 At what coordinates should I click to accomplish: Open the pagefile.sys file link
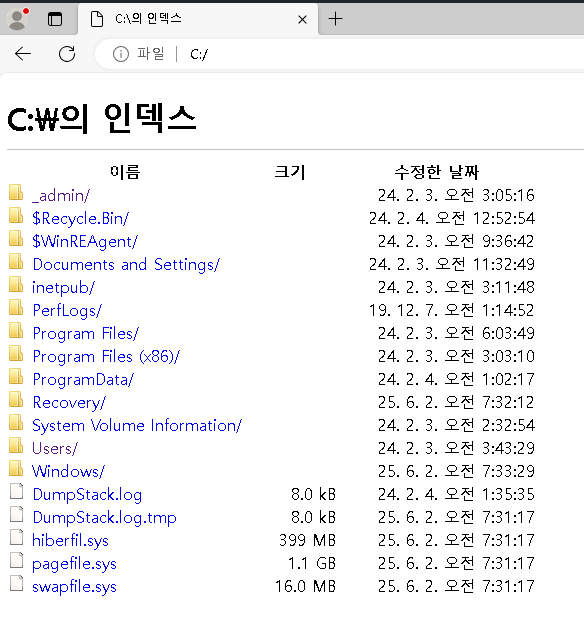tap(74, 564)
